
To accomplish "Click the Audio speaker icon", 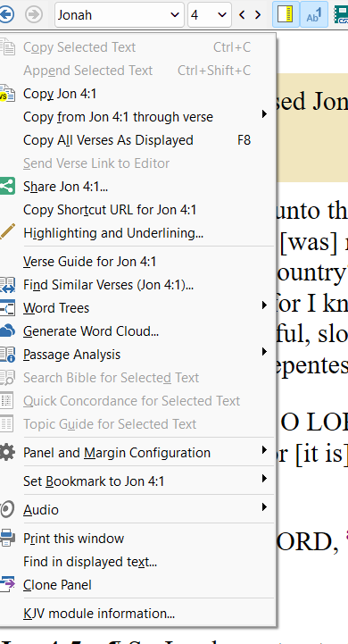I will click(7, 510).
